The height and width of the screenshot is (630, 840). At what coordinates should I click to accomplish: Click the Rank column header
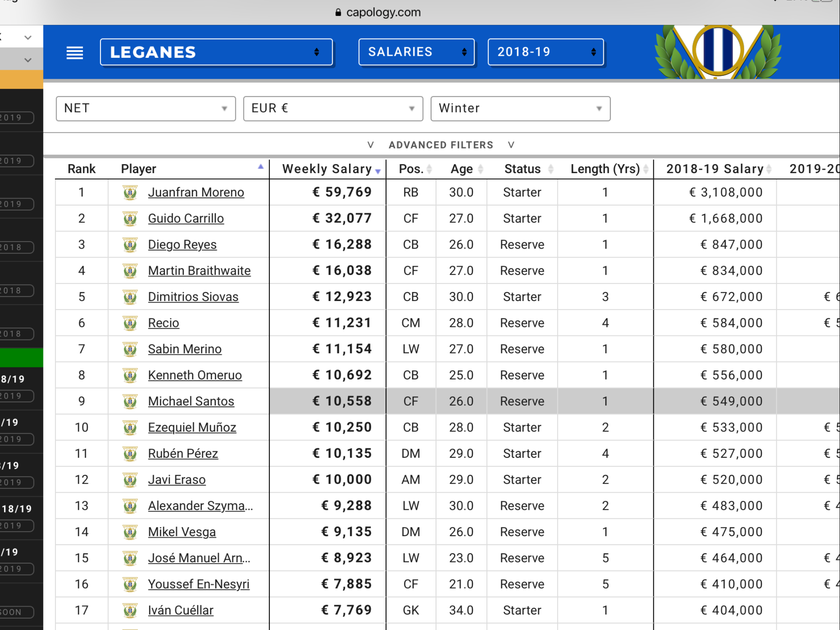click(x=82, y=169)
